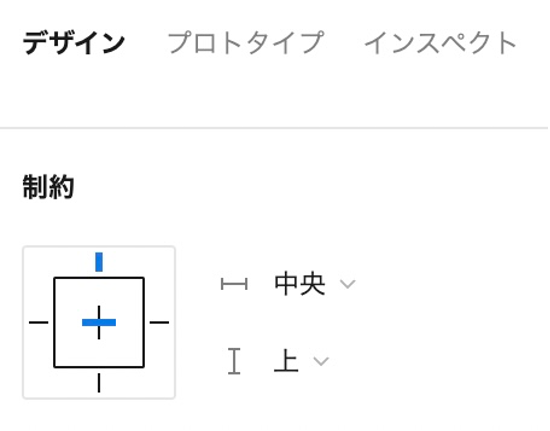Open the 中央 horizontal constraint dropdown
The height and width of the screenshot is (431, 550).
point(315,284)
